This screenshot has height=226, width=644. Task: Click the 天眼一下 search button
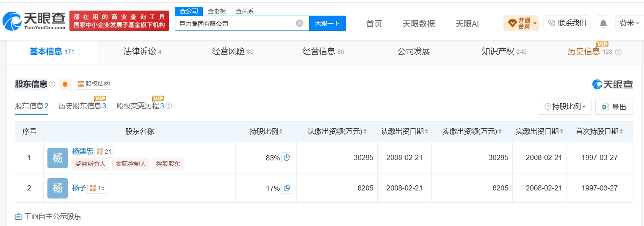(327, 23)
